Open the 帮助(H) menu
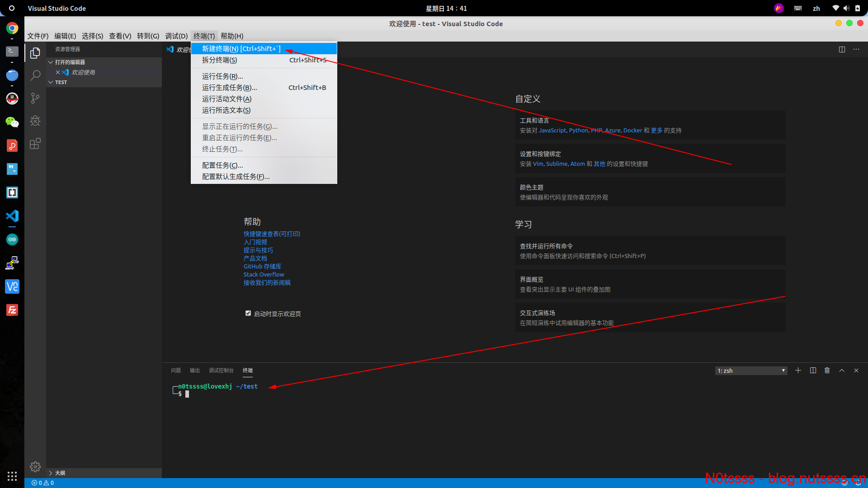 pyautogui.click(x=232, y=36)
